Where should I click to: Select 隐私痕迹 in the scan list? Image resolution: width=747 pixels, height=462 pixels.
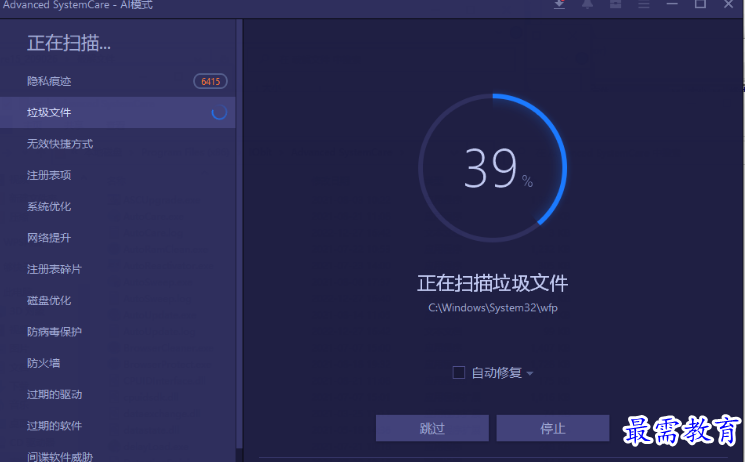[x=118, y=81]
